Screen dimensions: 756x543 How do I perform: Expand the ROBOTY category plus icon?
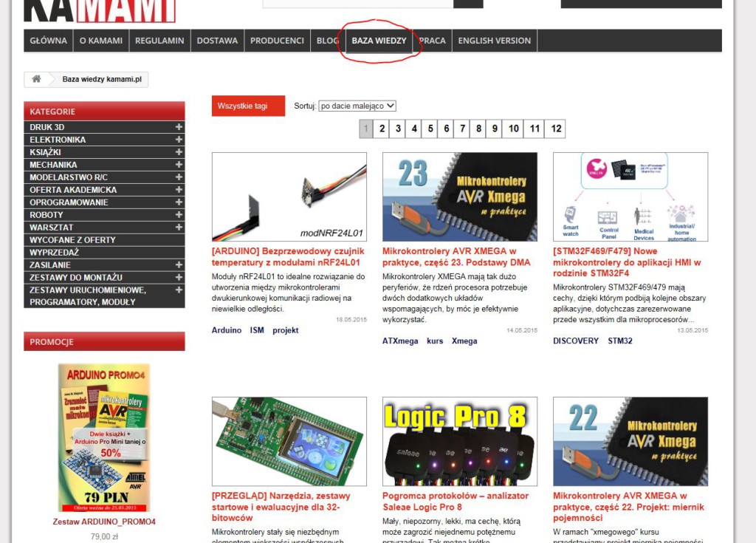(179, 215)
